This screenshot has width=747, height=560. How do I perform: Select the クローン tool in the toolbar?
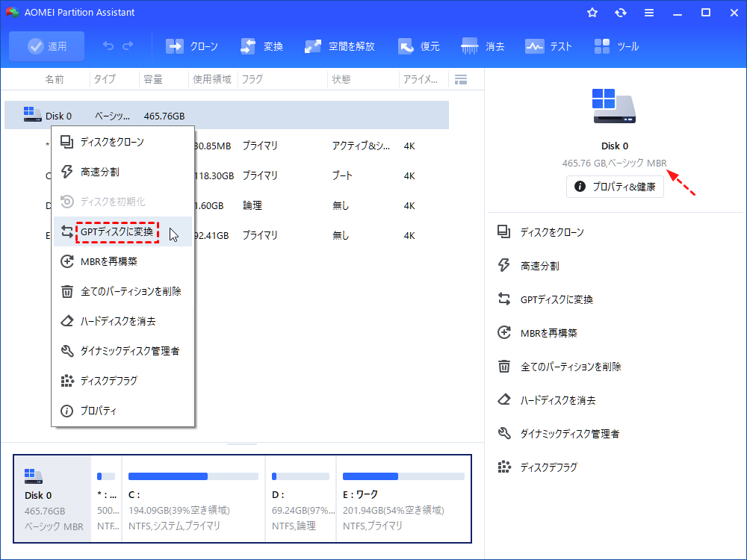pos(192,46)
